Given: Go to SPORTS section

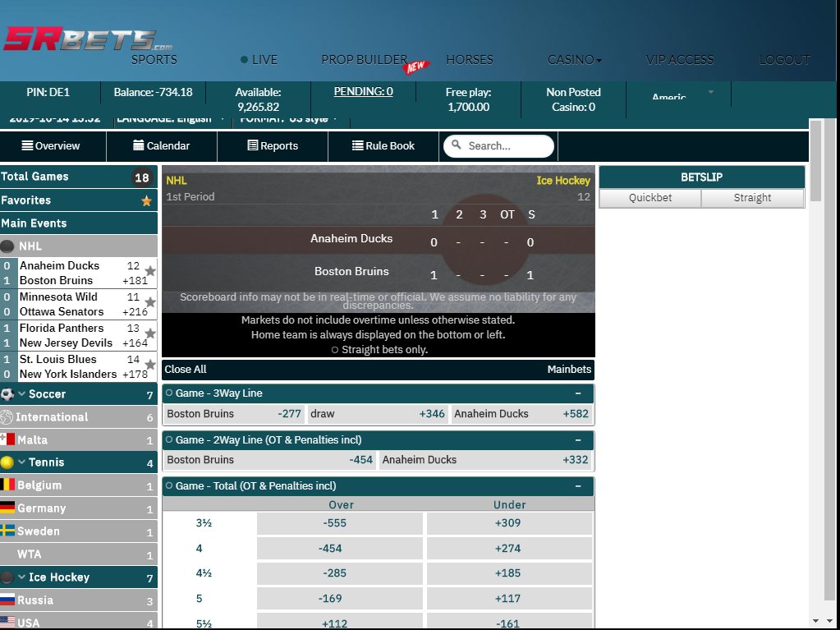Looking at the screenshot, I should click(x=154, y=59).
